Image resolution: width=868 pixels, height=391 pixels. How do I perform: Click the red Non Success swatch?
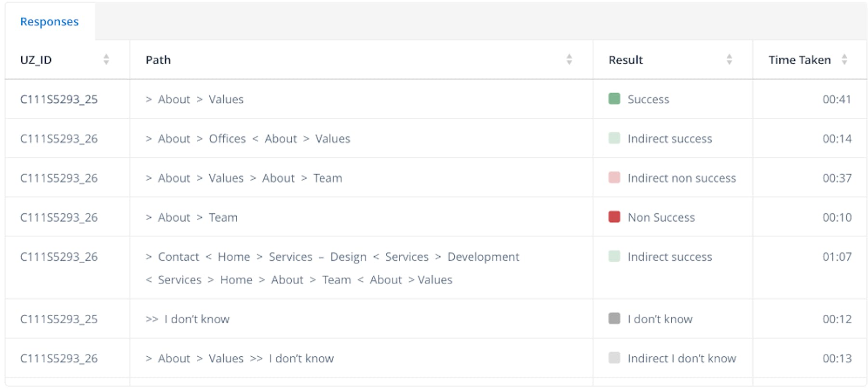tap(614, 217)
